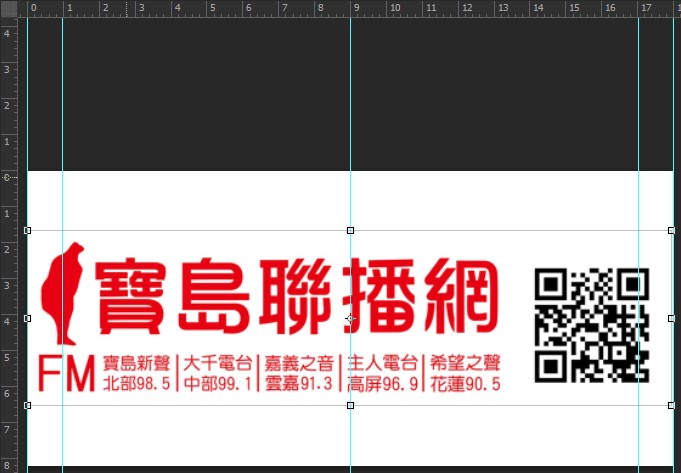Click the top-left transform handle

pyautogui.click(x=27, y=230)
